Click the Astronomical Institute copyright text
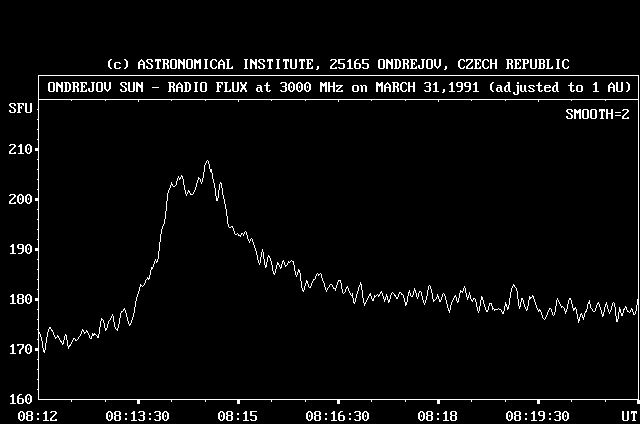Viewport: 640px width, 424px height. [x=337, y=64]
